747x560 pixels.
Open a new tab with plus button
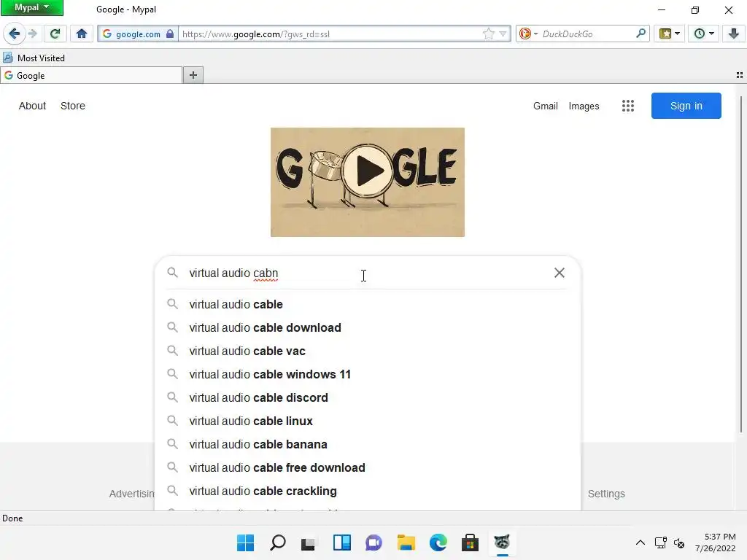[x=193, y=75]
